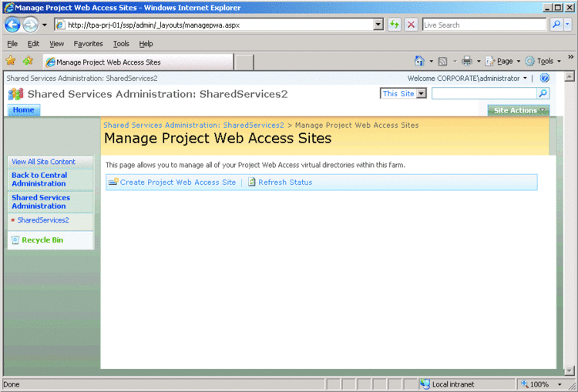Open the Site Actions menu
This screenshot has height=392, width=578.
(519, 111)
